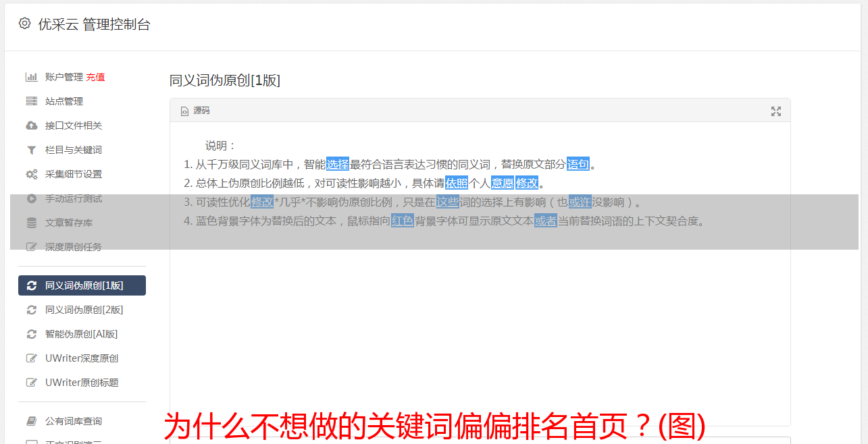Open UWriter原创标题 from the sidebar
This screenshot has height=444, width=868.
[x=82, y=383]
